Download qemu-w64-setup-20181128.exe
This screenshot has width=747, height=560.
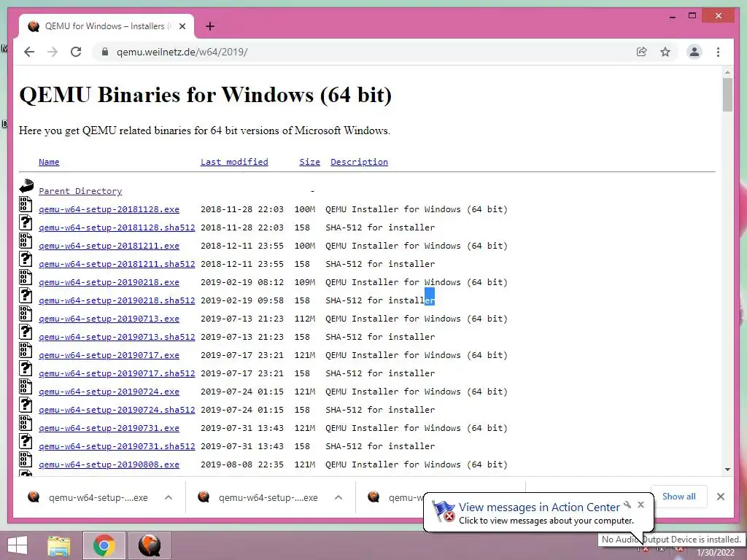click(x=109, y=209)
